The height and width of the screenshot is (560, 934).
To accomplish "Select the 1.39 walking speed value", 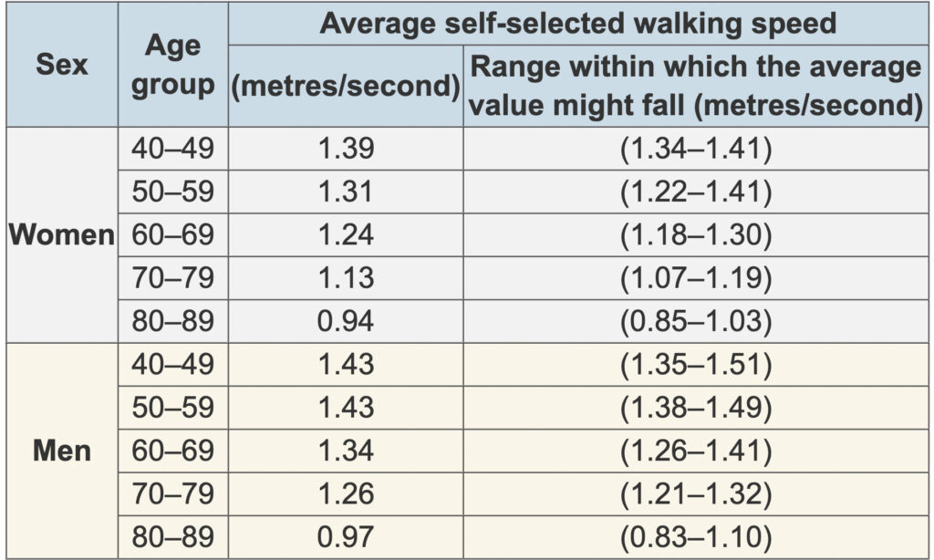I will [346, 149].
